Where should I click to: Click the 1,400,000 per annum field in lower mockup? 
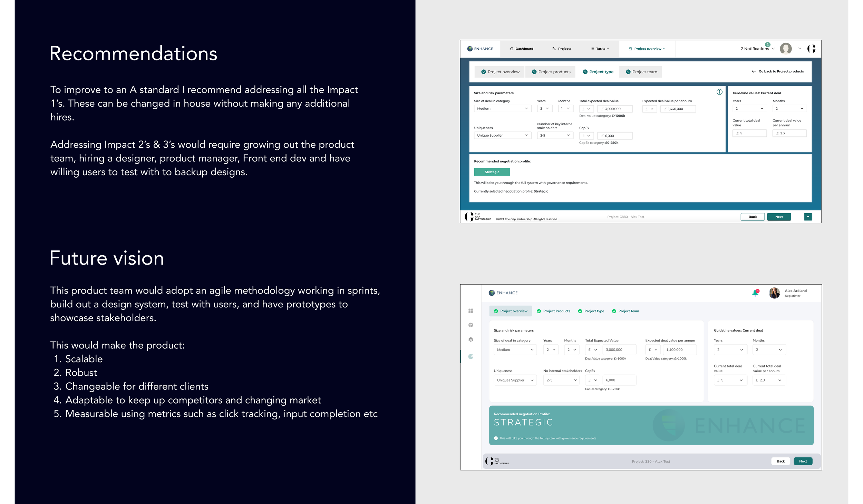pyautogui.click(x=680, y=350)
